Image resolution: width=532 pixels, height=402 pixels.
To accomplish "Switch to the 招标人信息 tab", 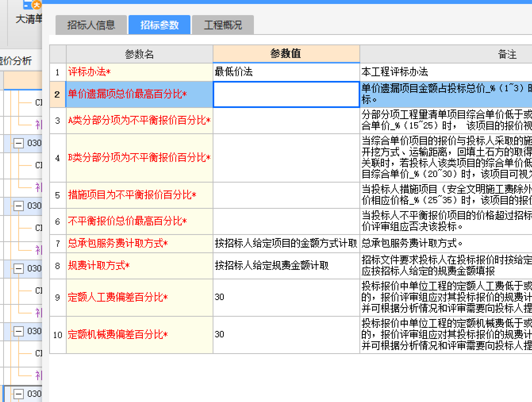I will pos(91,25).
